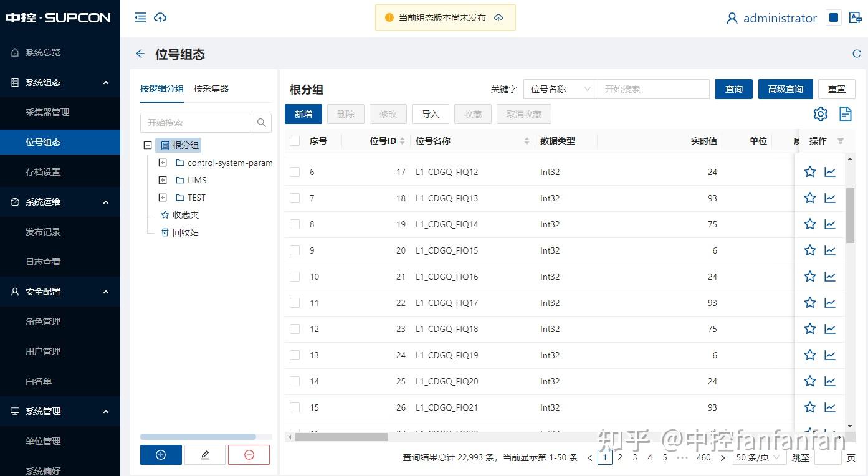Collapse the left navigation sidebar
Screen dimensions: 868x476
point(140,17)
